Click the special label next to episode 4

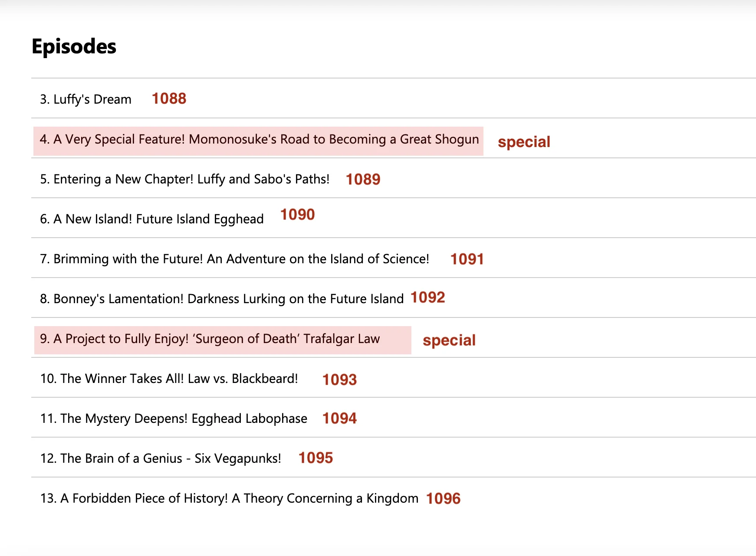point(524,141)
